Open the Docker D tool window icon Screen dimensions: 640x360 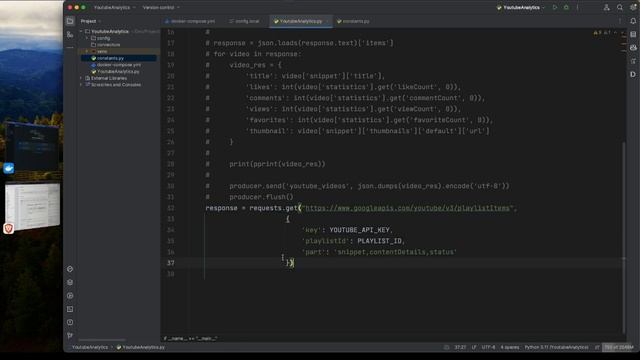pos(633,74)
